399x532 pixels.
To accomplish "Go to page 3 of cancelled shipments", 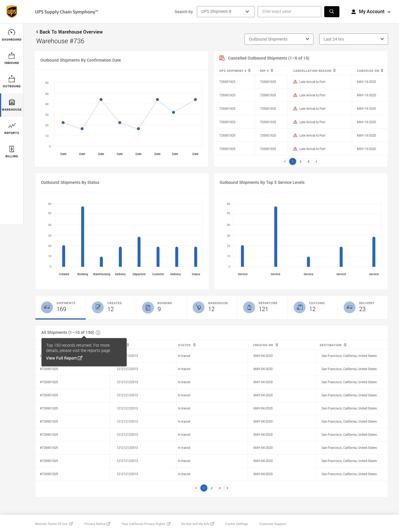I will coord(308,161).
